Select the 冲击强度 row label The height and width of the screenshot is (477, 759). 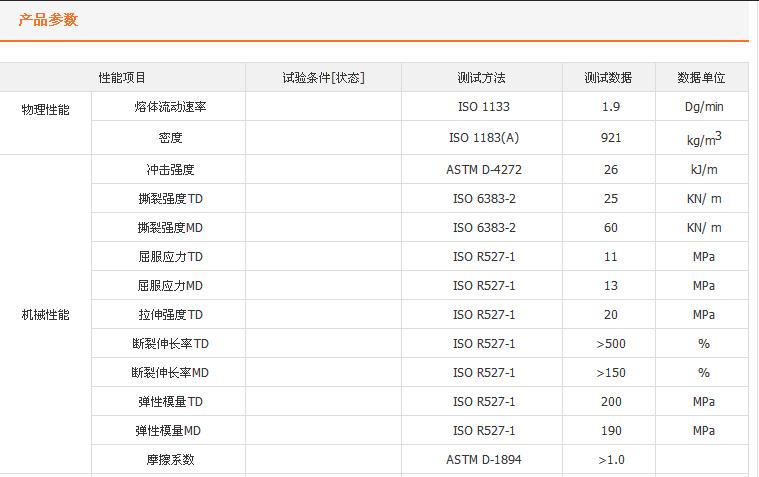click(x=170, y=170)
